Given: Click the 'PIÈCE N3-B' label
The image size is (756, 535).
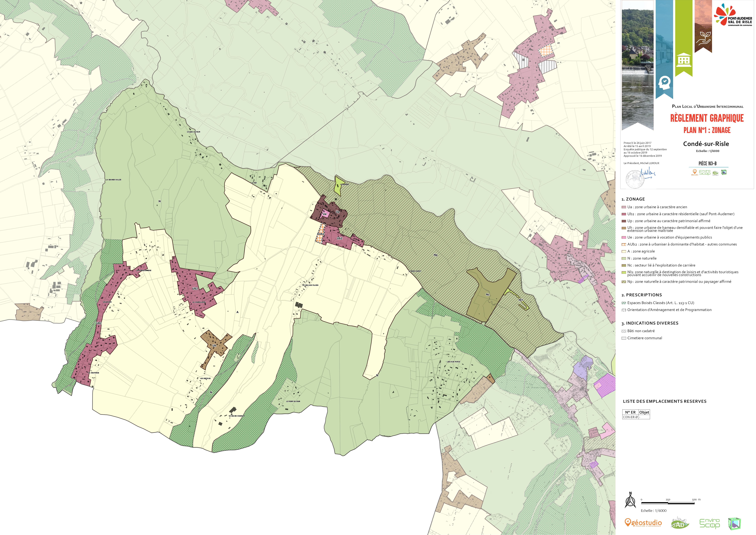Looking at the screenshot, I should 707,163.
